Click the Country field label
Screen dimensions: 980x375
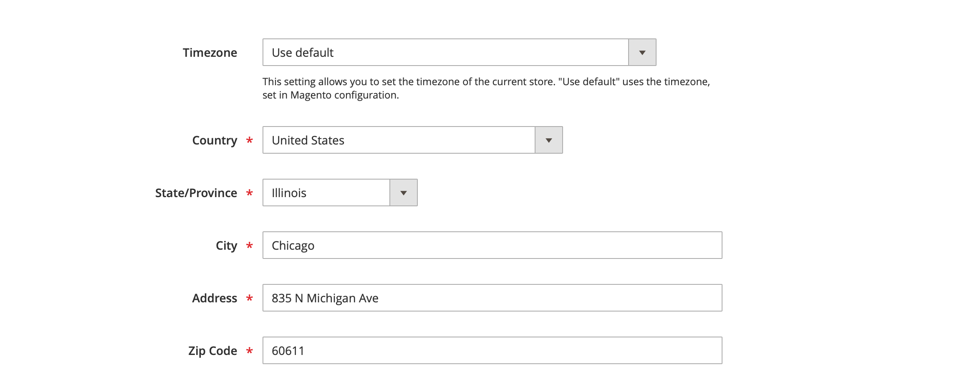[x=215, y=140]
